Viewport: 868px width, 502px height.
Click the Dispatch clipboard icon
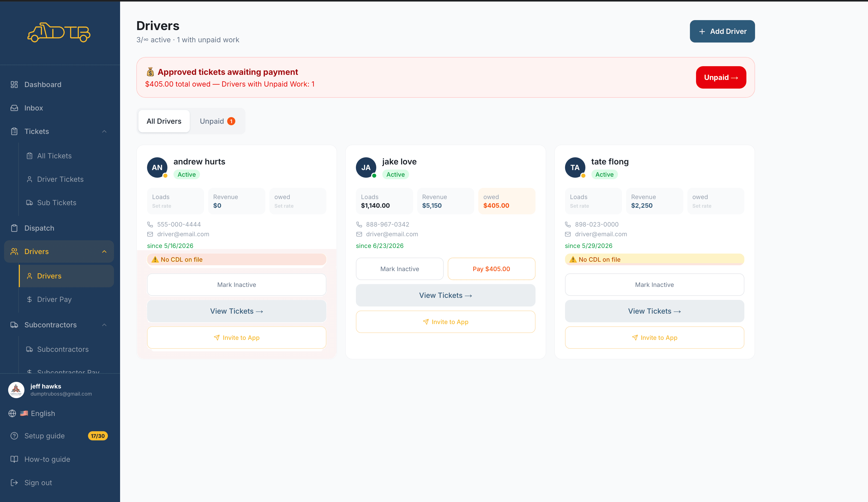coord(14,228)
